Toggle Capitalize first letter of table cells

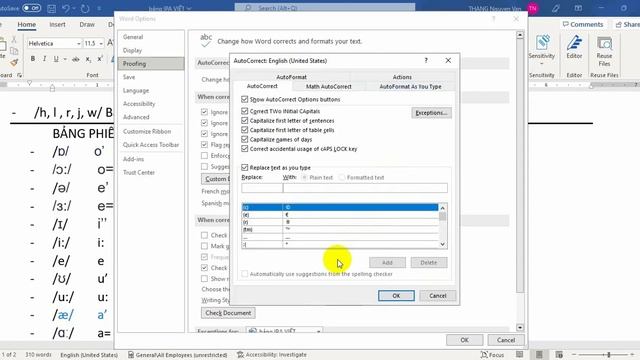click(x=244, y=130)
